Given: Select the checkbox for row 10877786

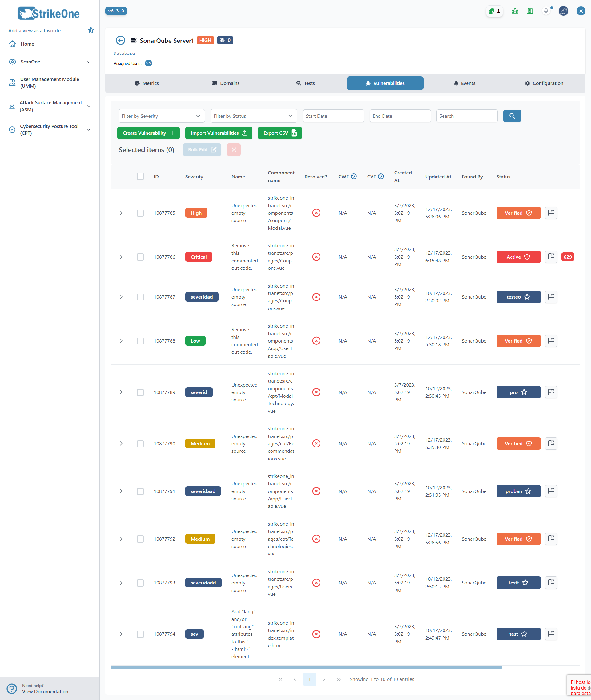Looking at the screenshot, I should tap(140, 257).
